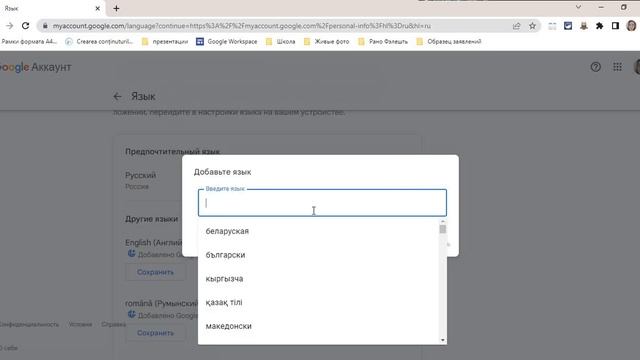This screenshot has width=640, height=360.
Task: Open the Chrome profile avatar
Action: [x=631, y=26]
